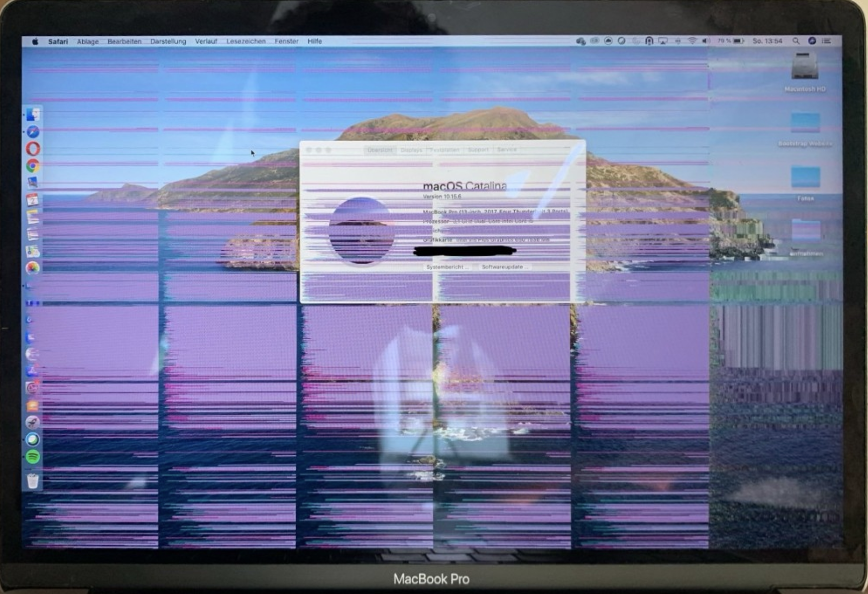Open the Wi-Fi status menu

(x=692, y=41)
